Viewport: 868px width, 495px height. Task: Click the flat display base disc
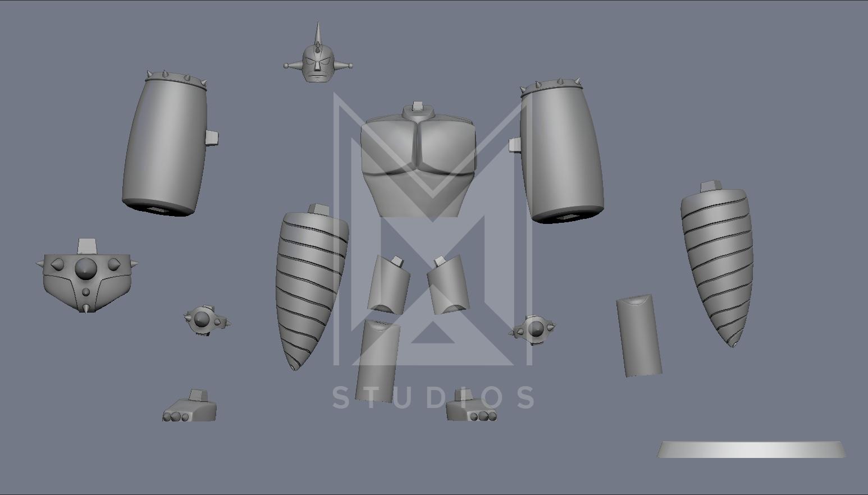[x=751, y=450]
